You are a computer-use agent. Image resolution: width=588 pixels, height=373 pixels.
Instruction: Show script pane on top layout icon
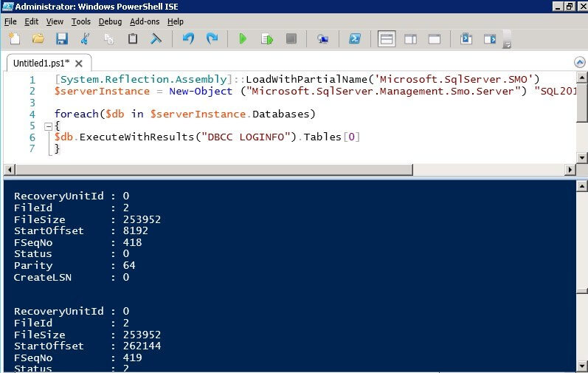coord(387,38)
